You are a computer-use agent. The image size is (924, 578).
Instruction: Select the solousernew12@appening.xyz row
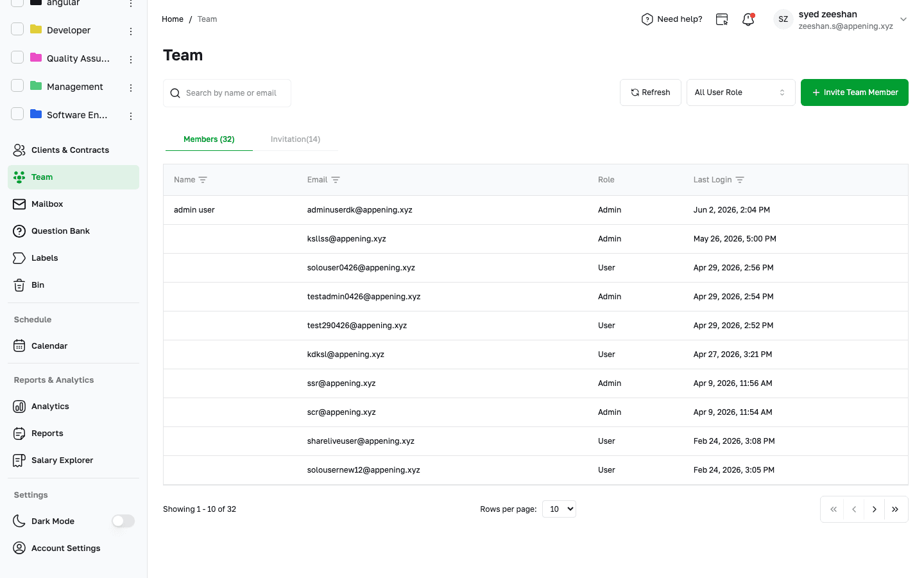pos(536,470)
